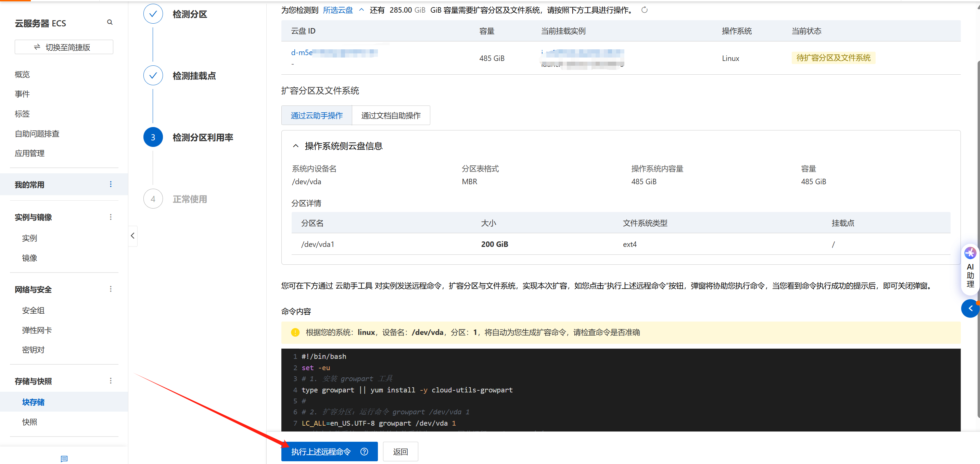Collapse the 操作系统侧云盘信息 section
The height and width of the screenshot is (464, 980).
(296, 146)
